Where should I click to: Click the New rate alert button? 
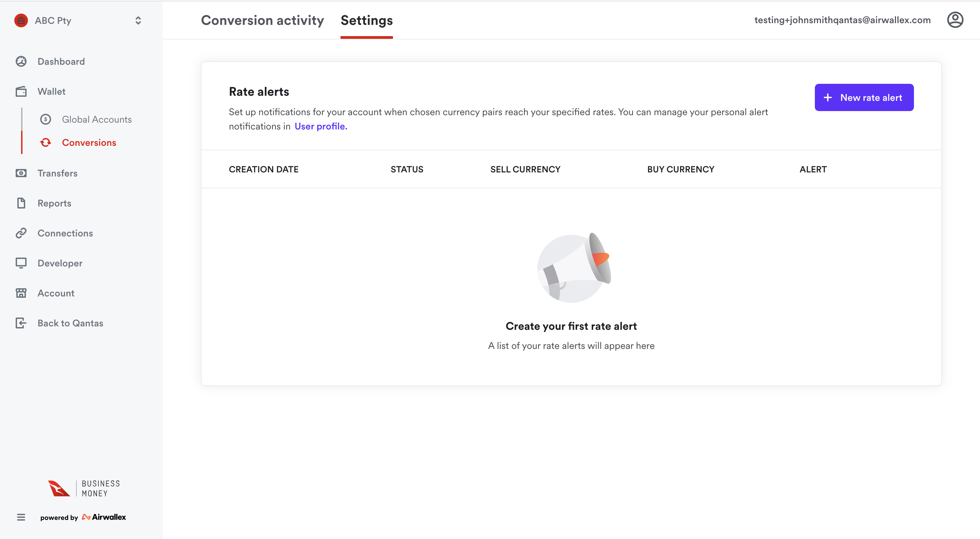[x=864, y=97]
